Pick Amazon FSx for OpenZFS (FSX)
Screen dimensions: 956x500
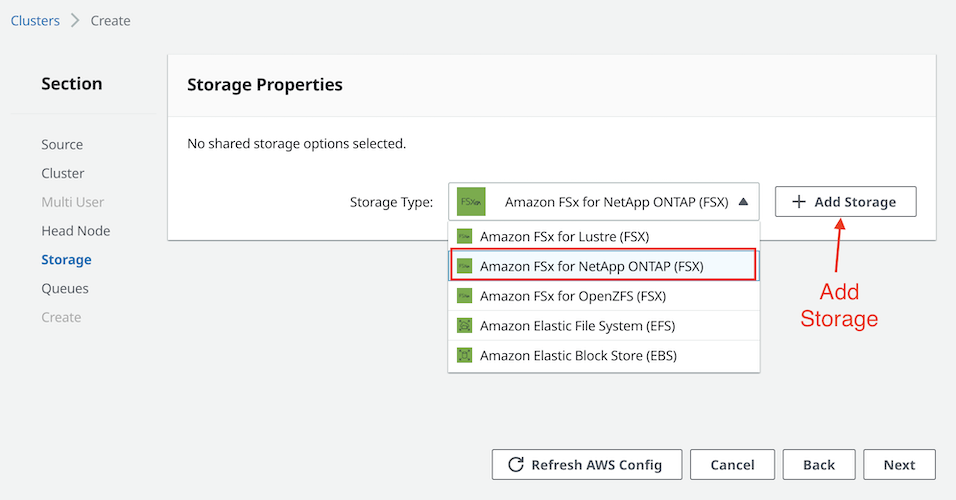[604, 296]
